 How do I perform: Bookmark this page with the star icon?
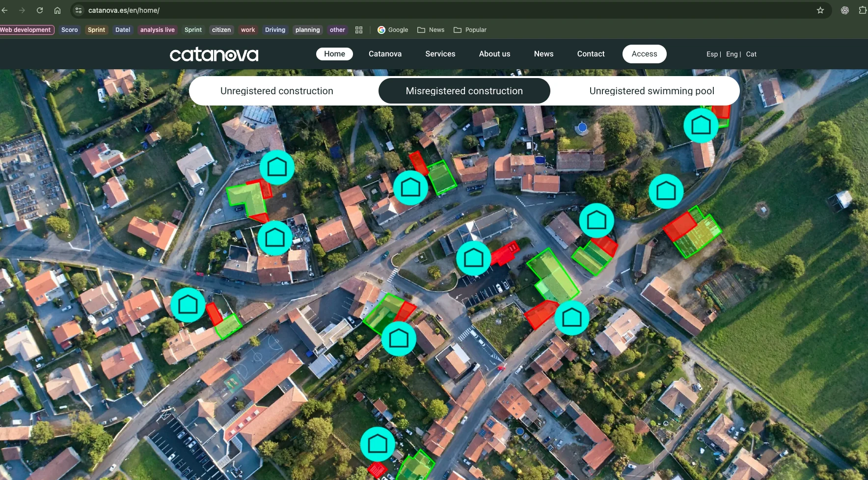[820, 10]
